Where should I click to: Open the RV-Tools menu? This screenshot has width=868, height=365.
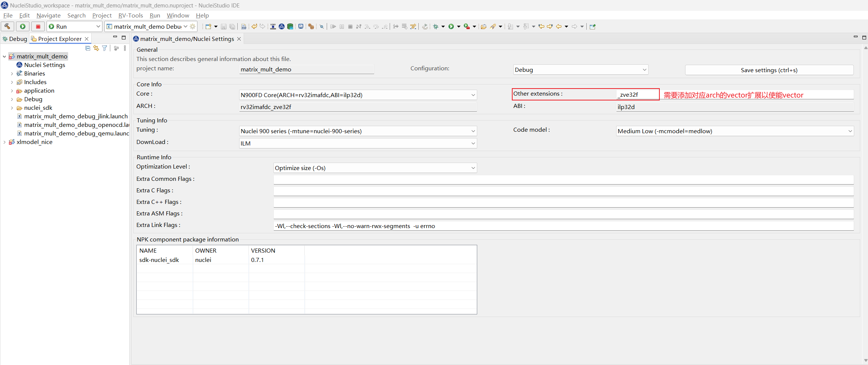pyautogui.click(x=130, y=15)
